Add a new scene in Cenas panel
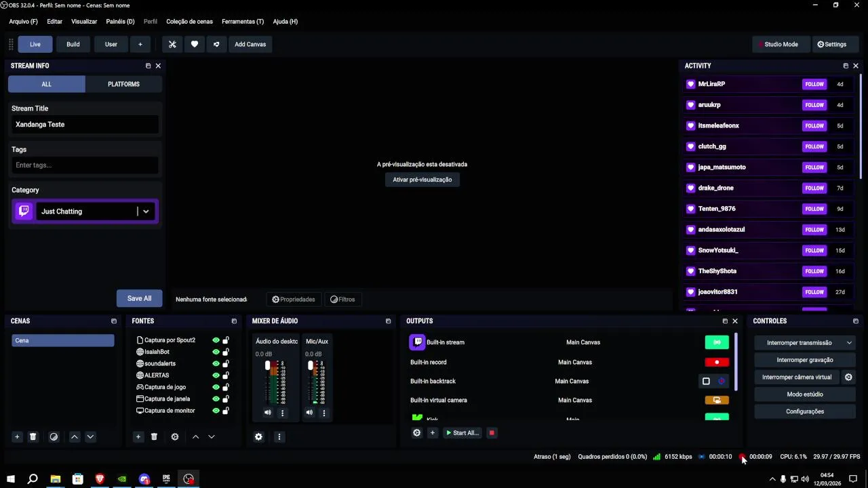 pos(17,437)
